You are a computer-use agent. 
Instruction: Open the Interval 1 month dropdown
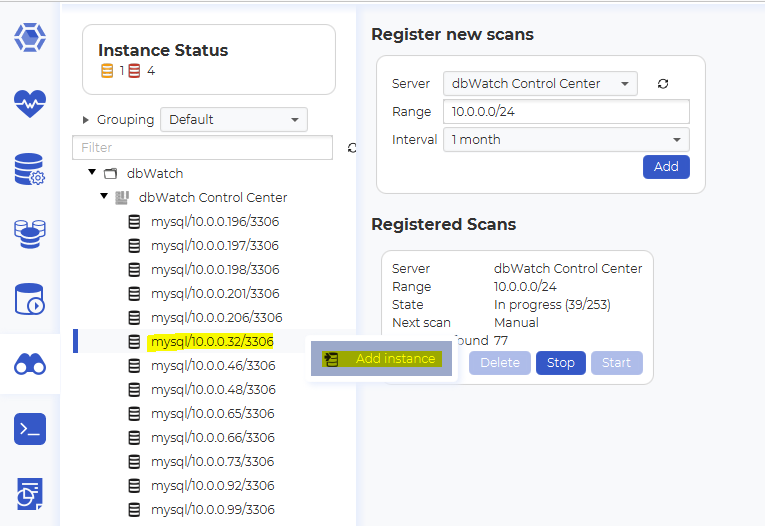click(566, 140)
